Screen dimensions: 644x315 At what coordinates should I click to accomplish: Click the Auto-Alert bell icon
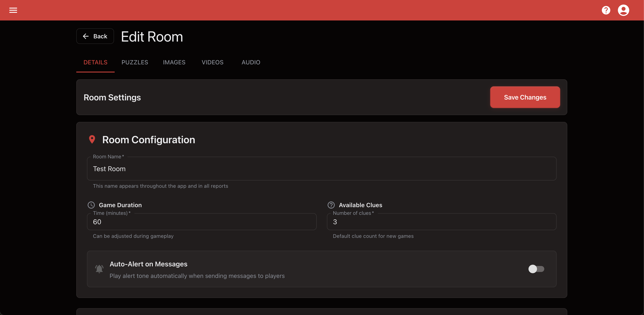click(99, 269)
